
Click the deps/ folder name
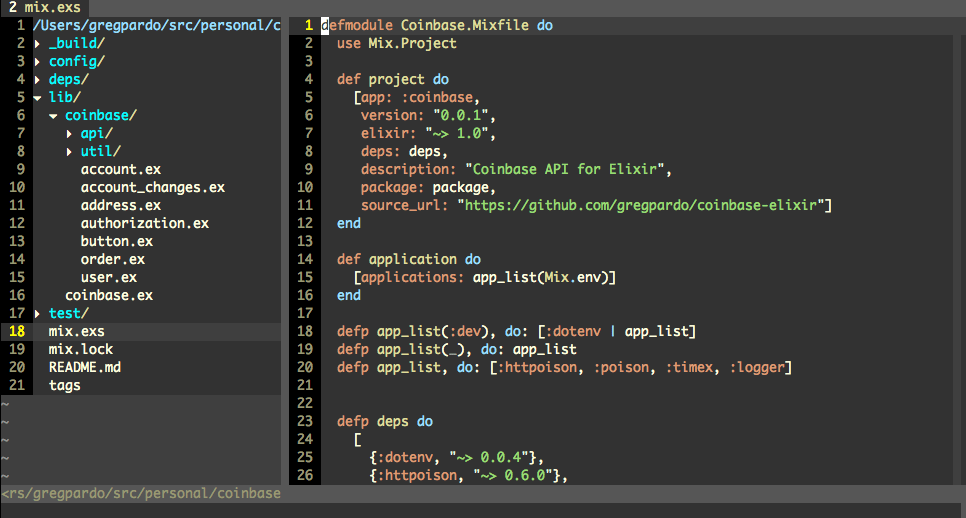click(x=69, y=79)
